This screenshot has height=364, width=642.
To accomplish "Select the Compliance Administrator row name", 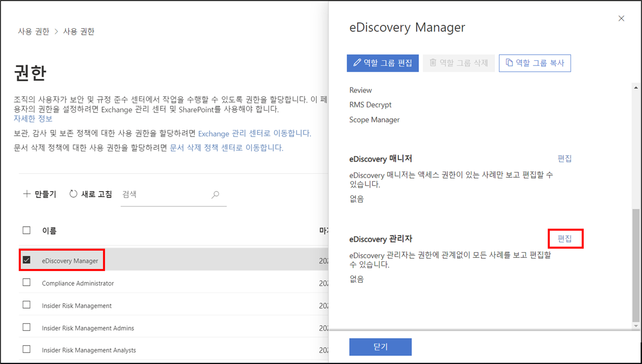I will pyautogui.click(x=78, y=283).
